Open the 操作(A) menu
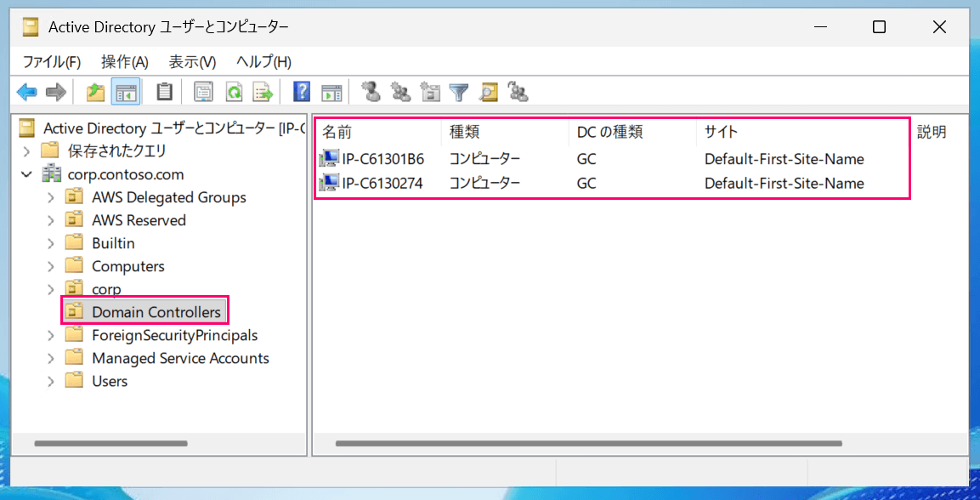The image size is (980, 500). [125, 62]
